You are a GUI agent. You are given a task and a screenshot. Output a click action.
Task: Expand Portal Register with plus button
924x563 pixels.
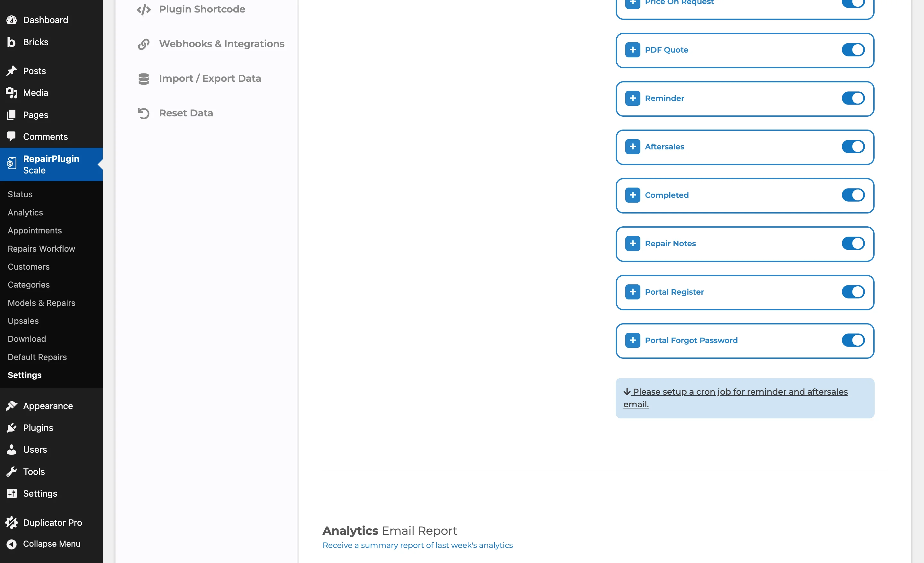[x=633, y=292]
